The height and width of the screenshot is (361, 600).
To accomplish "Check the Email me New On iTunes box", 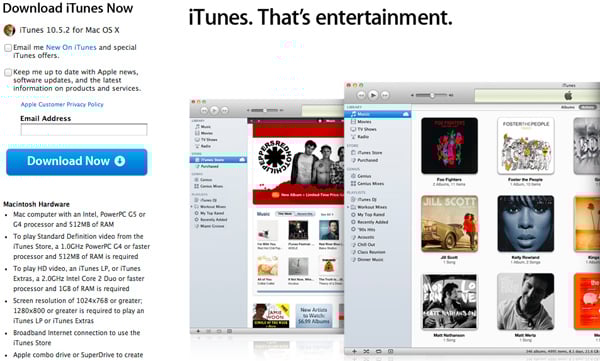I will (x=8, y=48).
